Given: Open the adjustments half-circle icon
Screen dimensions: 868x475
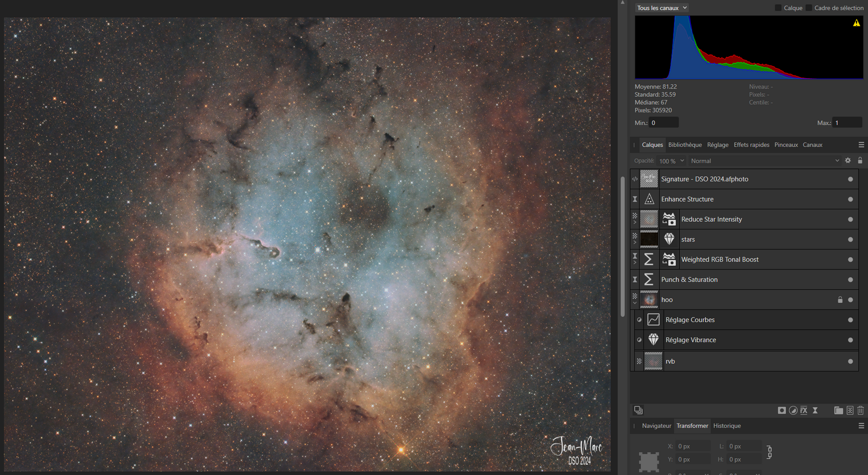Looking at the screenshot, I should pyautogui.click(x=793, y=410).
